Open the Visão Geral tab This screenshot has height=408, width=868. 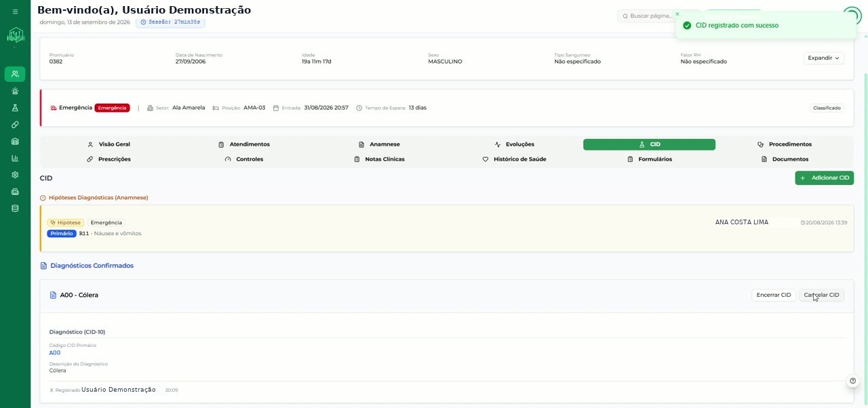point(108,144)
